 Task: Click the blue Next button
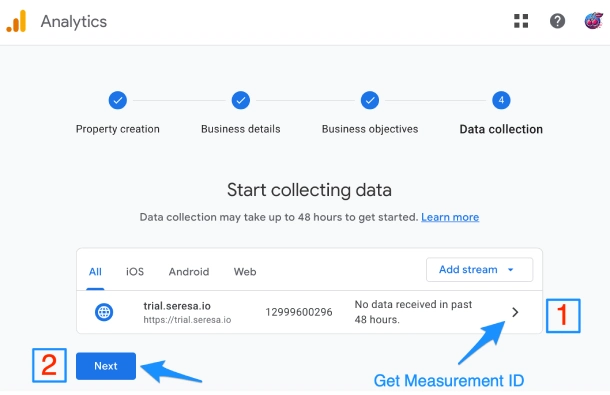click(x=106, y=366)
